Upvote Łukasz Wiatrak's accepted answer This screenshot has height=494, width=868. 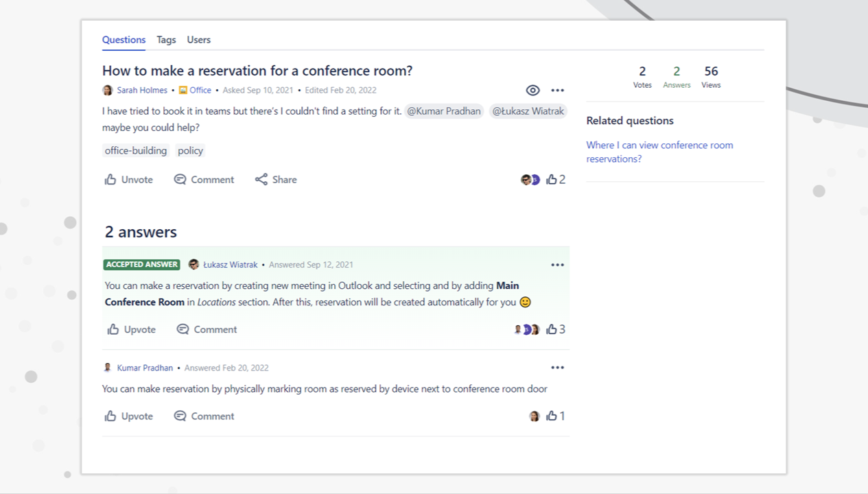click(x=131, y=329)
